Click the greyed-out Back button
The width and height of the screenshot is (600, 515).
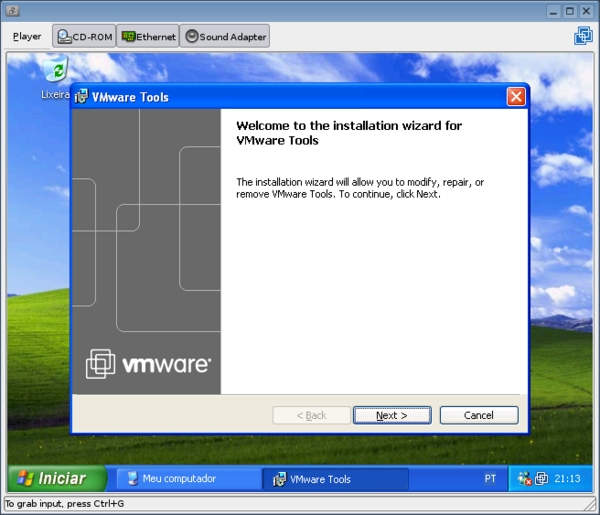(x=311, y=415)
